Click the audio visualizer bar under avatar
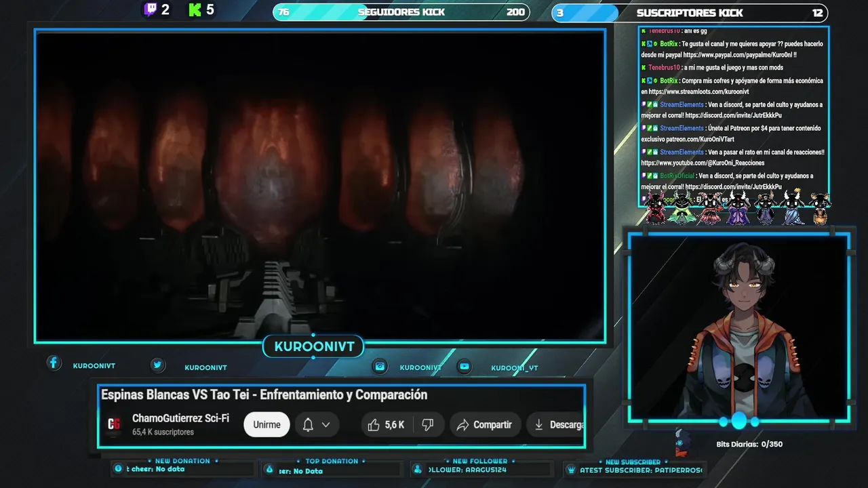This screenshot has width=868, height=488. point(738,422)
